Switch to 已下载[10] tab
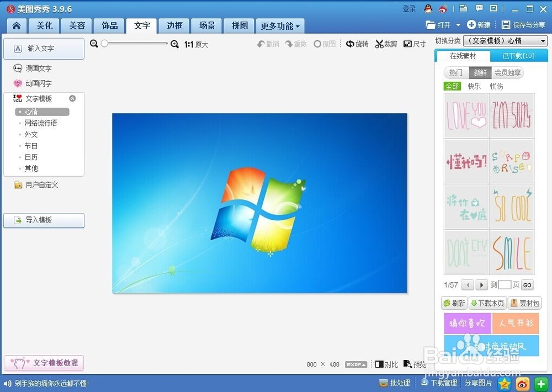The height and width of the screenshot is (392, 552). point(518,56)
